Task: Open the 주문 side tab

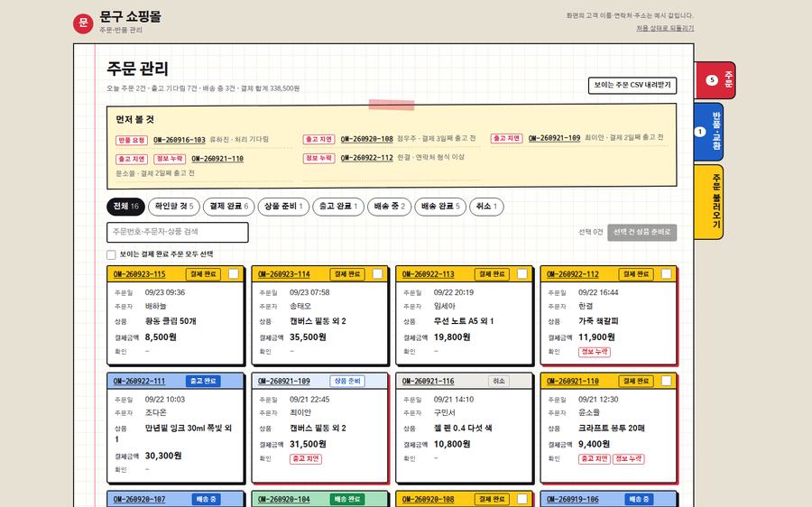Action: [715, 80]
